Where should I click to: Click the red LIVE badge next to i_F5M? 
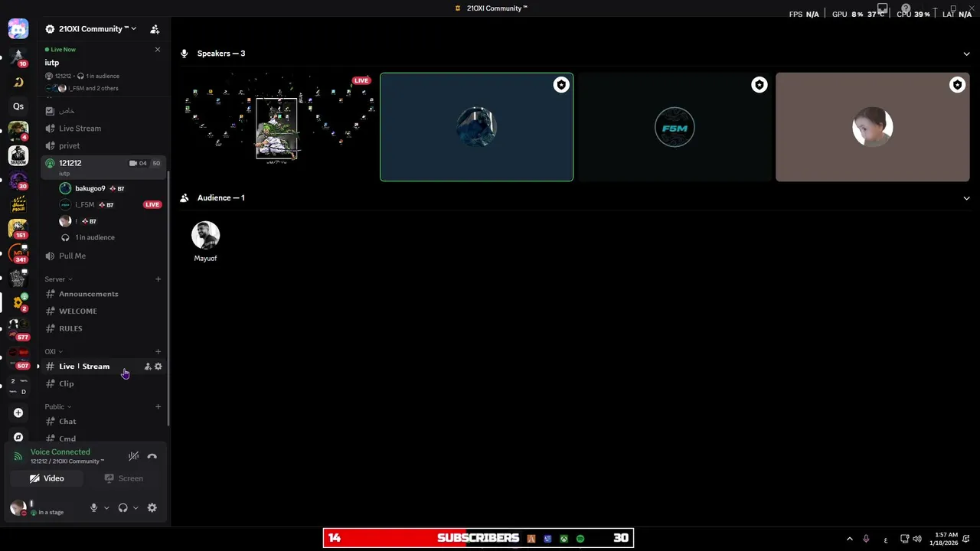[x=152, y=204]
